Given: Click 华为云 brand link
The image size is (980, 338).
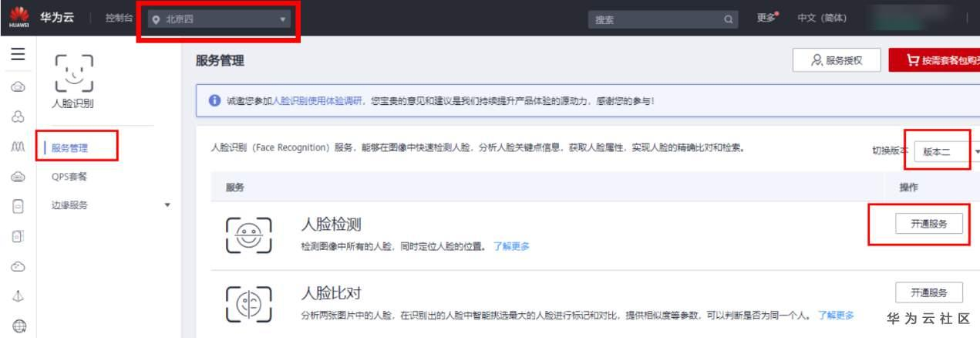Looking at the screenshot, I should tap(58, 18).
